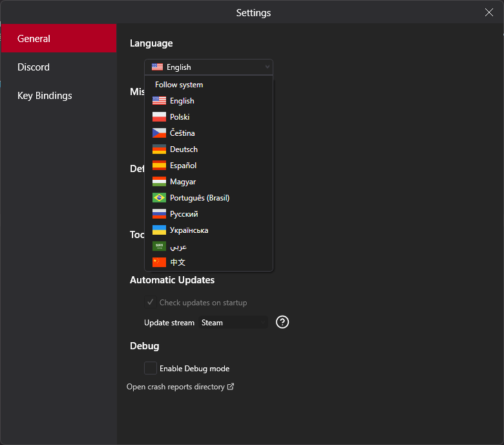The width and height of the screenshot is (504, 445).
Task: Select the Polski flag icon
Action: pyautogui.click(x=159, y=117)
